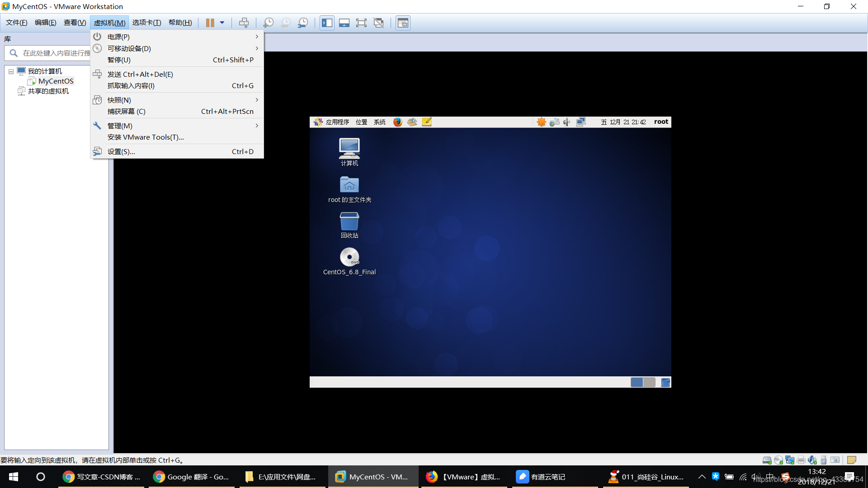Show hidden system tray icons
Screen dimensions: 868x488
click(702, 477)
